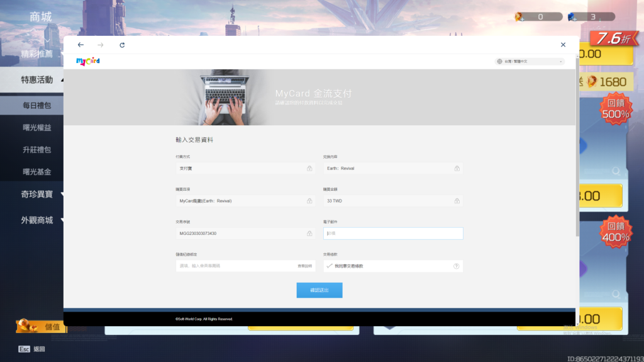This screenshot has width=644, height=362.
Task: Click the forward navigation arrow
Action: pyautogui.click(x=101, y=45)
